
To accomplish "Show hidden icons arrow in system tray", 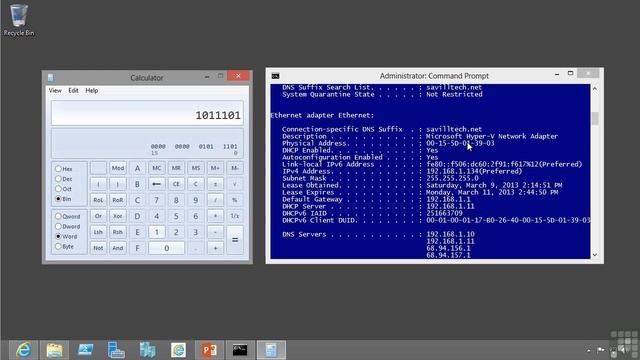I will 589,350.
